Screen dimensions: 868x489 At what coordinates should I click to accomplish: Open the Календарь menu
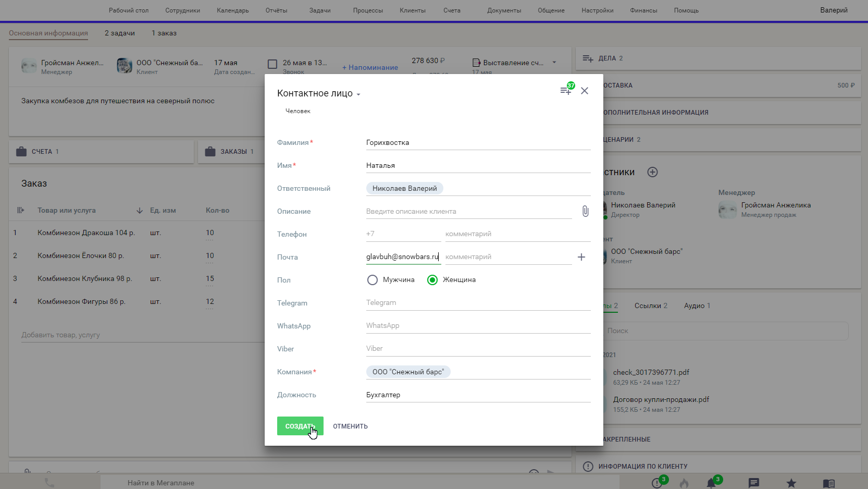tap(233, 10)
